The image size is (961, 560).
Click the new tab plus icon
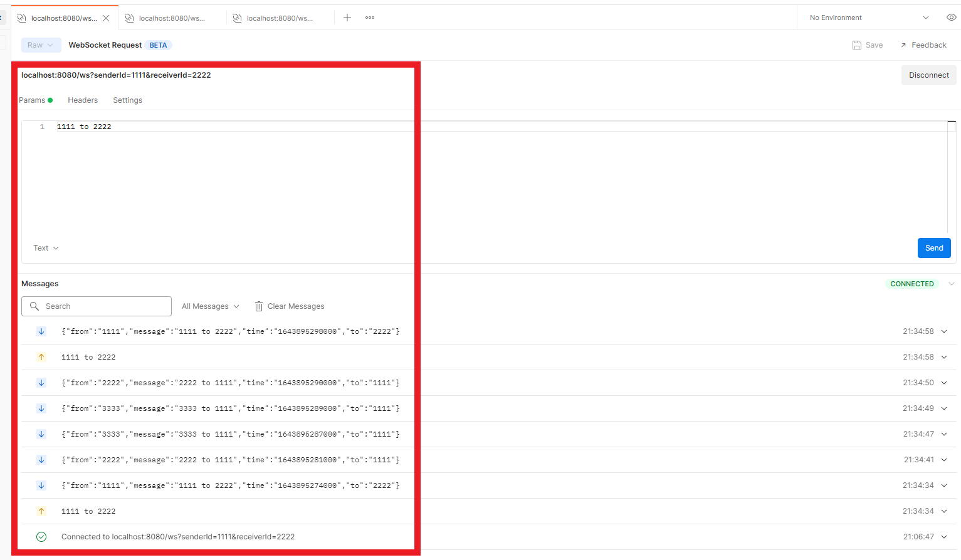point(347,18)
